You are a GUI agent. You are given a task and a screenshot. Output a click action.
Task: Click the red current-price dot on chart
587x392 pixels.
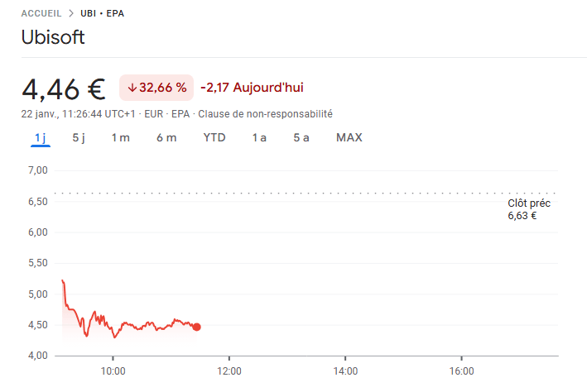[x=196, y=327]
